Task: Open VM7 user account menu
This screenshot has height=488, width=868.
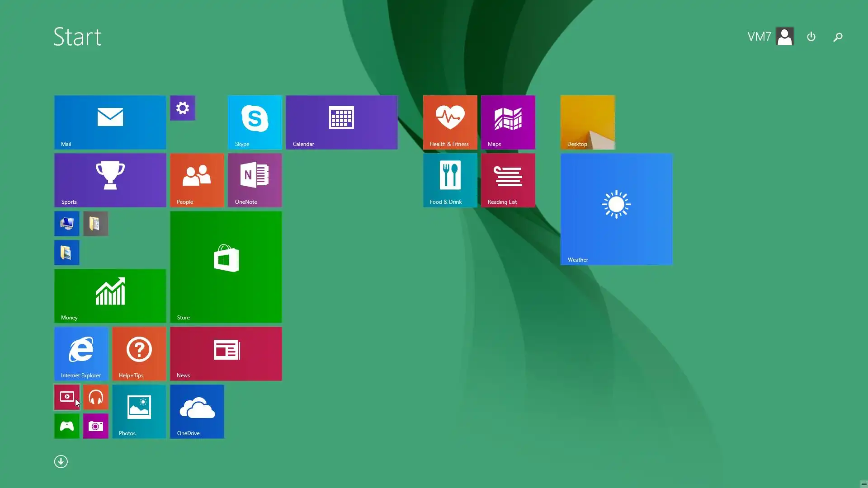Action: tap(770, 37)
